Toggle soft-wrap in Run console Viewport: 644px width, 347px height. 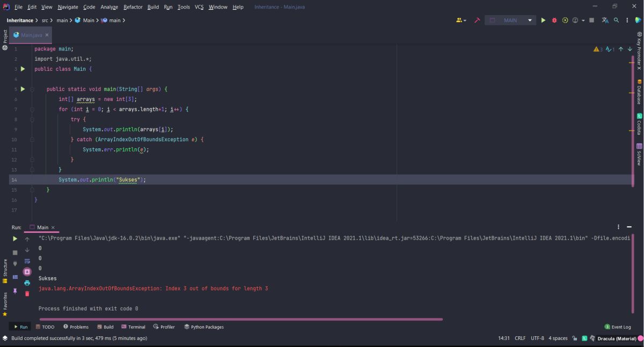(x=27, y=261)
